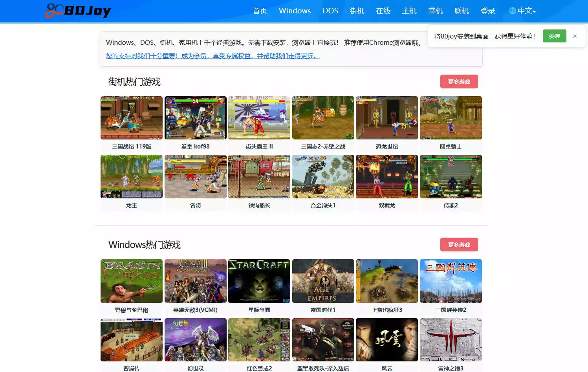Click the 合金弹头1 title text
The width and height of the screenshot is (588, 372).
323,205
